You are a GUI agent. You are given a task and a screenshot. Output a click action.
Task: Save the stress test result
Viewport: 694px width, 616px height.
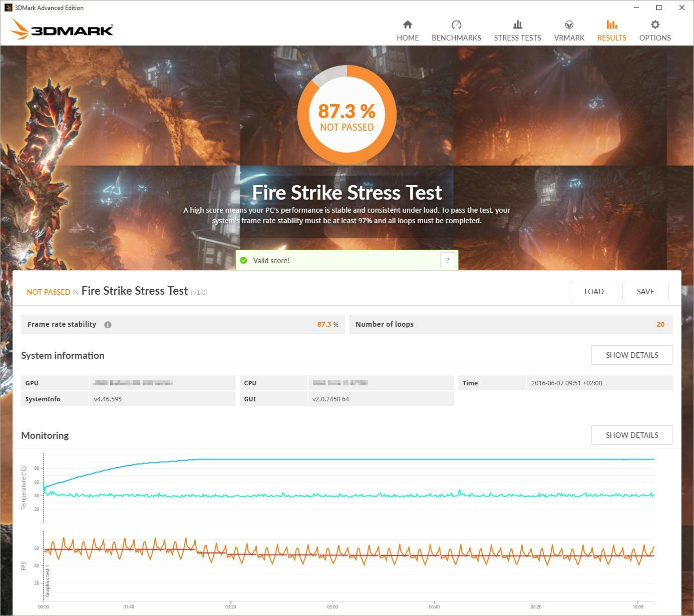(645, 291)
